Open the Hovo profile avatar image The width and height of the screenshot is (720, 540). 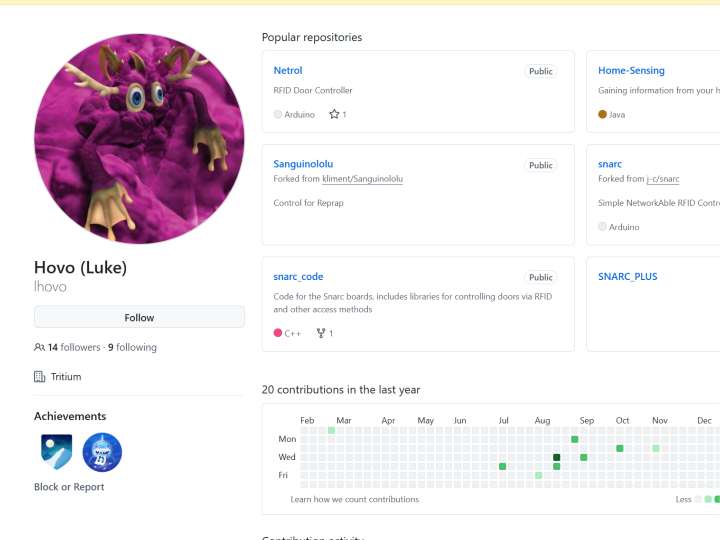(139, 139)
